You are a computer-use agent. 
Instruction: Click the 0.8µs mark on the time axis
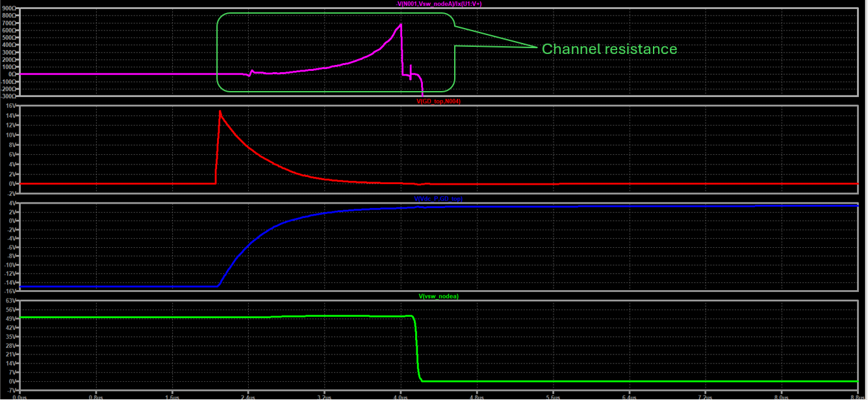coord(96,395)
